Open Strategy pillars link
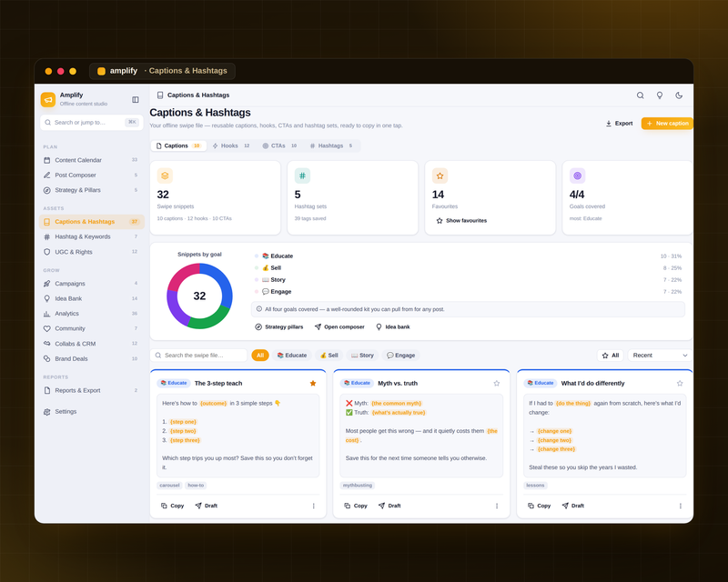The width and height of the screenshot is (728, 582). pos(279,327)
